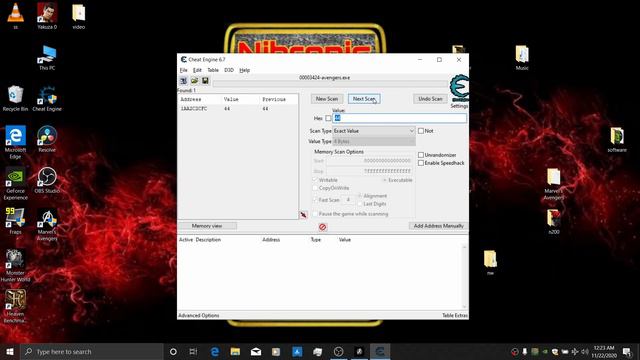The height and width of the screenshot is (360, 640).
Task: Open the process list icon in Cheat Engine
Action: (184, 81)
